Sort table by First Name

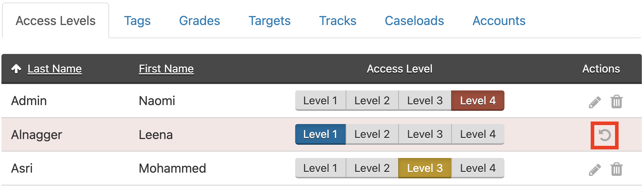166,69
